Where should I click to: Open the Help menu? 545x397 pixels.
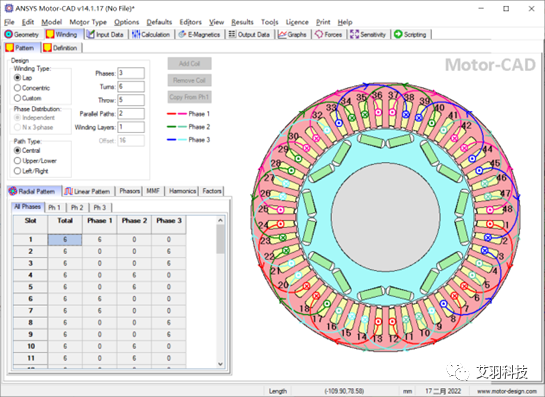click(x=345, y=22)
